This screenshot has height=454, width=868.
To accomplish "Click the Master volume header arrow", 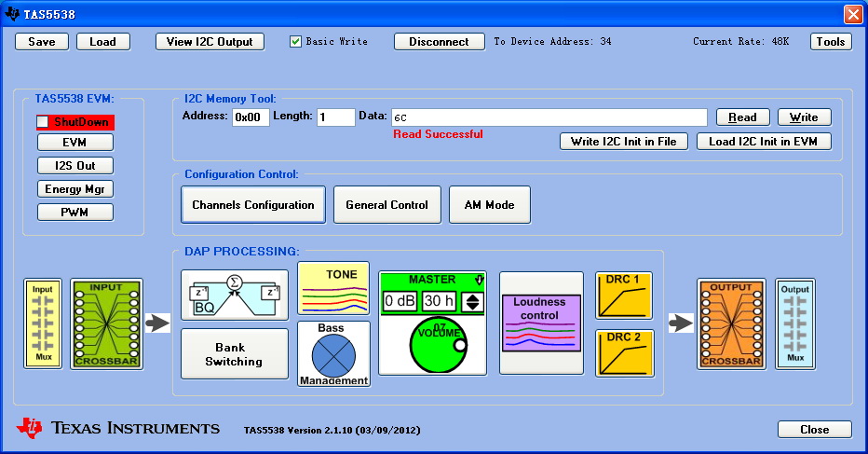I will click(x=479, y=280).
